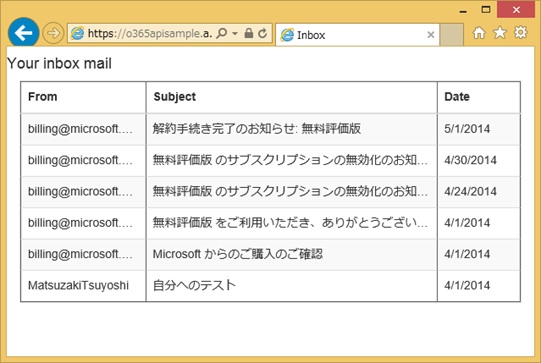Go back with the blue Back arrow
This screenshot has height=363, width=541.
[23, 33]
